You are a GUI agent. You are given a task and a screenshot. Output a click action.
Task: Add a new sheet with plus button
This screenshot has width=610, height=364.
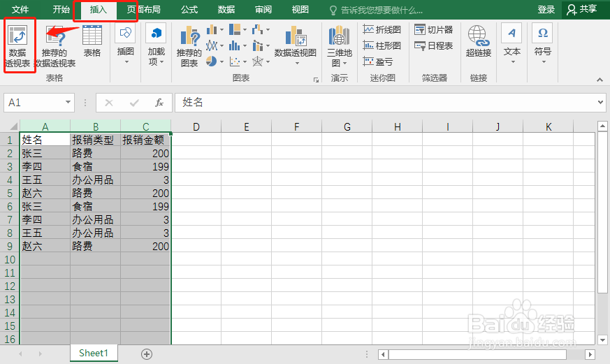[147, 354]
